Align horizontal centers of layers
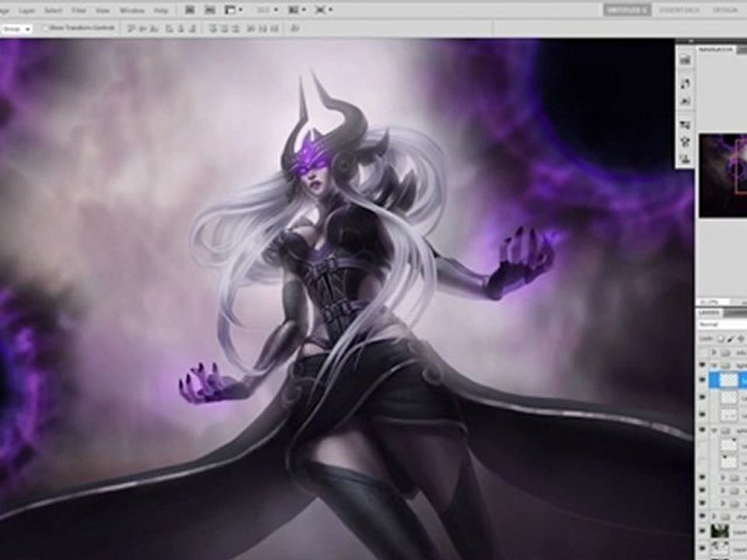 coord(181,29)
